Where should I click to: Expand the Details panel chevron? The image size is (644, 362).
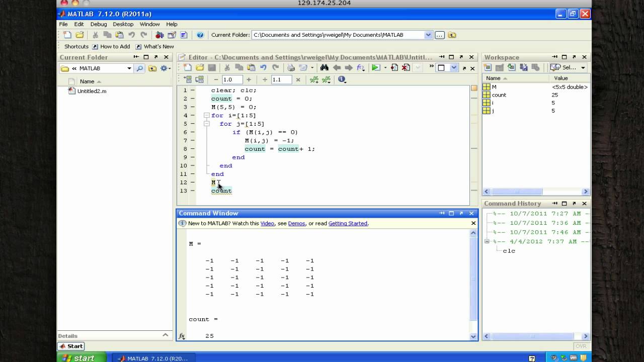(x=165, y=335)
